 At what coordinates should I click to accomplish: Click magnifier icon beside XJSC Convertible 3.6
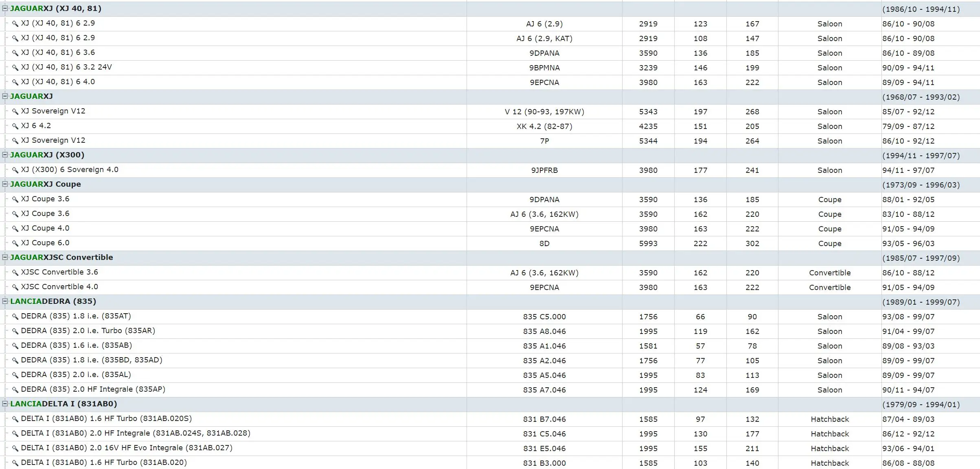click(15, 273)
